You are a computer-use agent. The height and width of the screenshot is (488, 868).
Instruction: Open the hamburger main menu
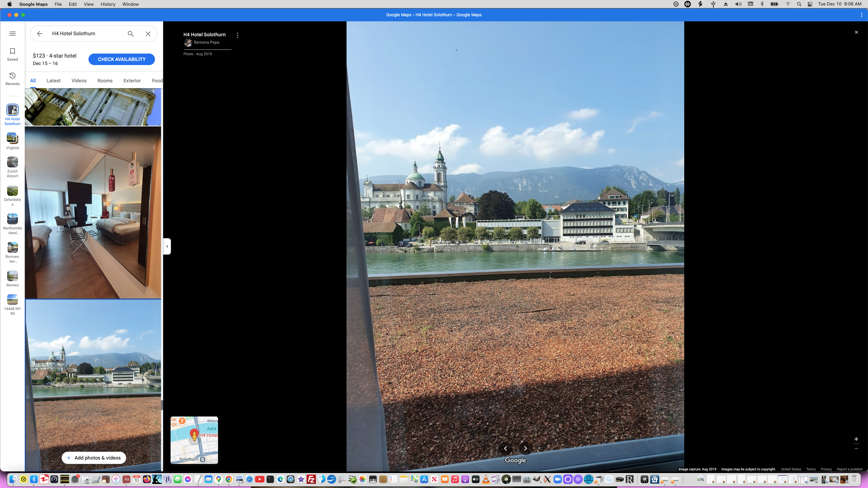point(13,34)
